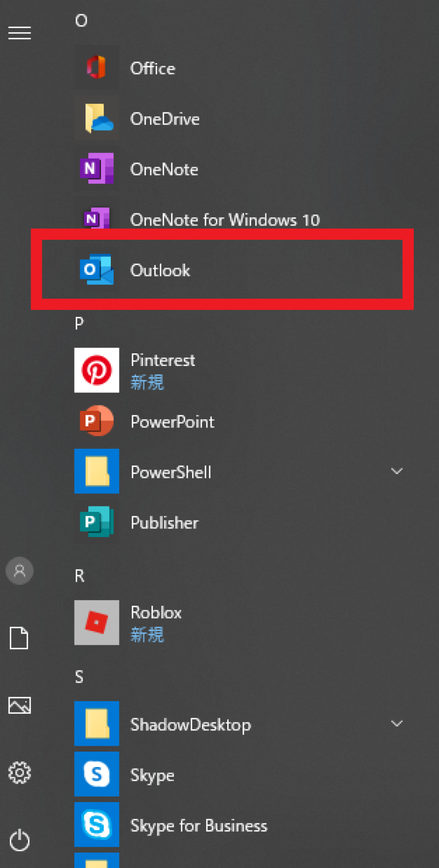Expand the Start hamburger menu
Image resolution: width=439 pixels, height=868 pixels.
(x=20, y=33)
